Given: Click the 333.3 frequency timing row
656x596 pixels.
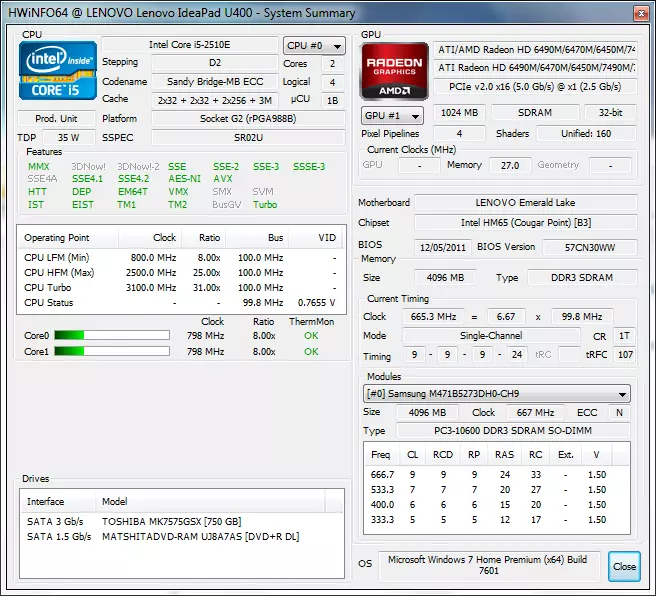Looking at the screenshot, I should [x=497, y=520].
